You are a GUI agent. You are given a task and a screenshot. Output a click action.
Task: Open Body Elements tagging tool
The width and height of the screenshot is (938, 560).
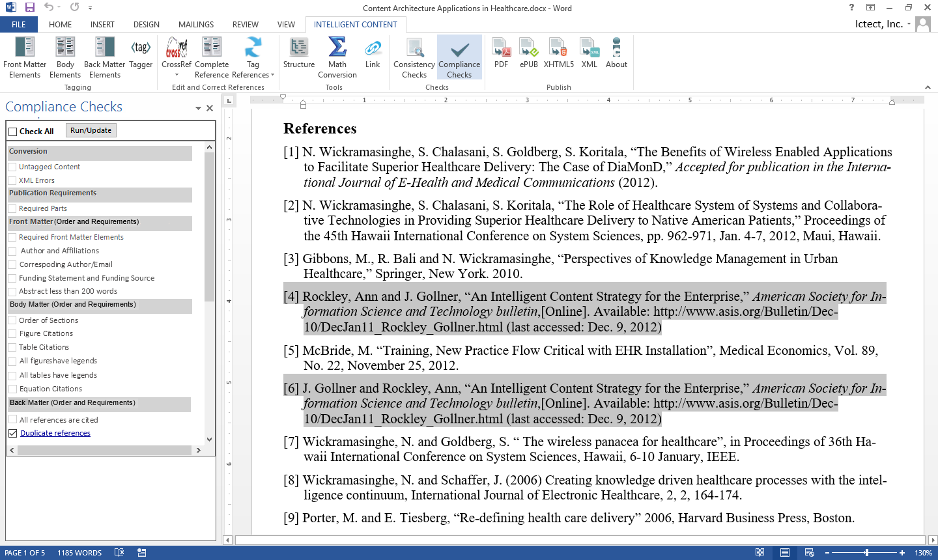[65, 57]
